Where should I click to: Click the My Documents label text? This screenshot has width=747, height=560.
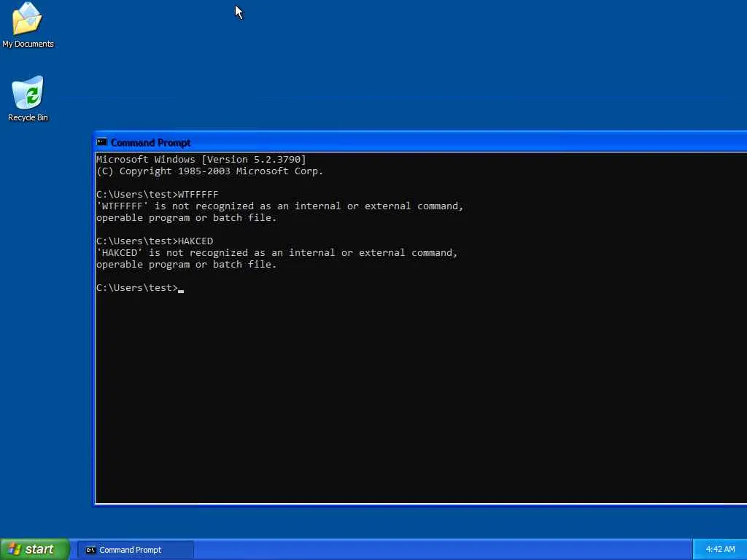[28, 44]
